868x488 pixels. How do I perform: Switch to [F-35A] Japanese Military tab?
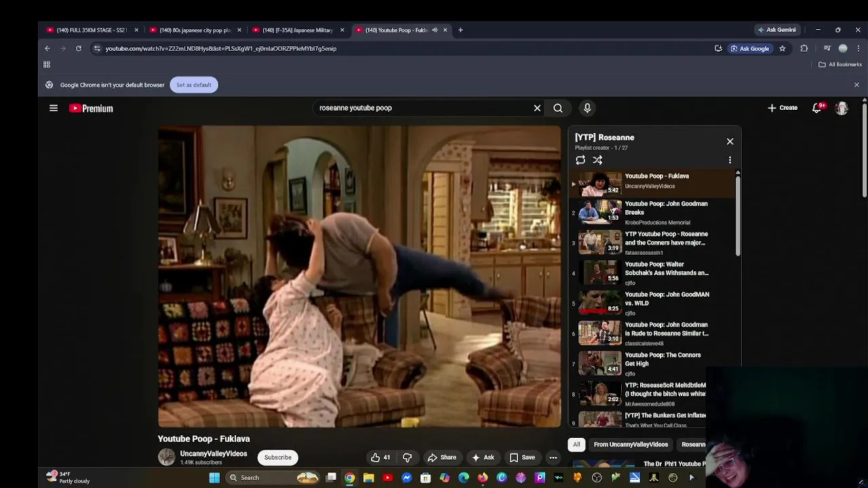[x=298, y=30]
